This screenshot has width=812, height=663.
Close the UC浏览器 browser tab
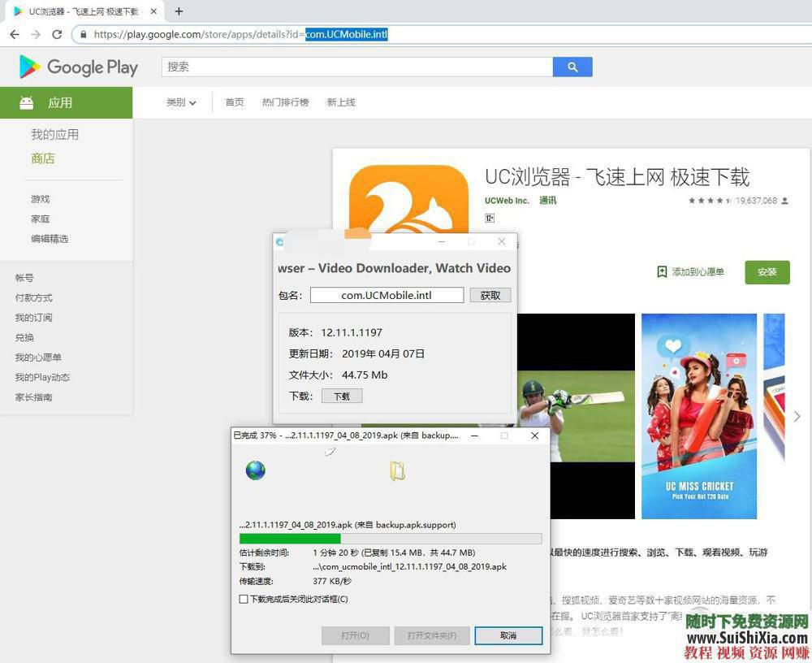point(153,11)
